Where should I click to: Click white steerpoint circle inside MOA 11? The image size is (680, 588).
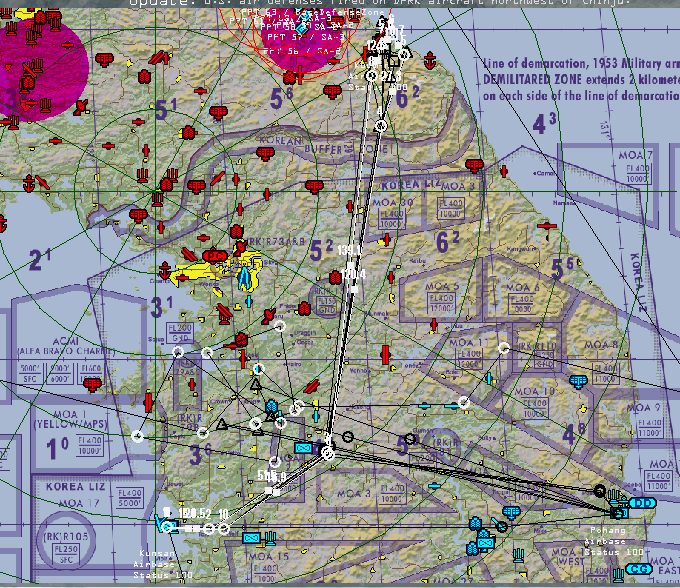[503, 348]
